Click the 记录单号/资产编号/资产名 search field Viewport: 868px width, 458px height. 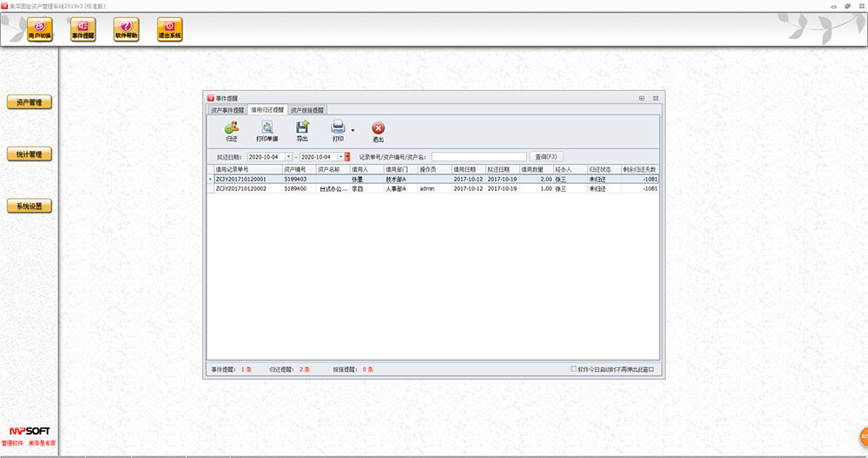tap(479, 157)
